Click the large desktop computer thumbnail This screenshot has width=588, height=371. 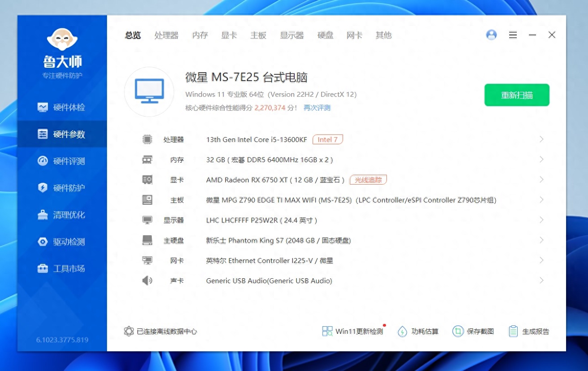click(149, 92)
